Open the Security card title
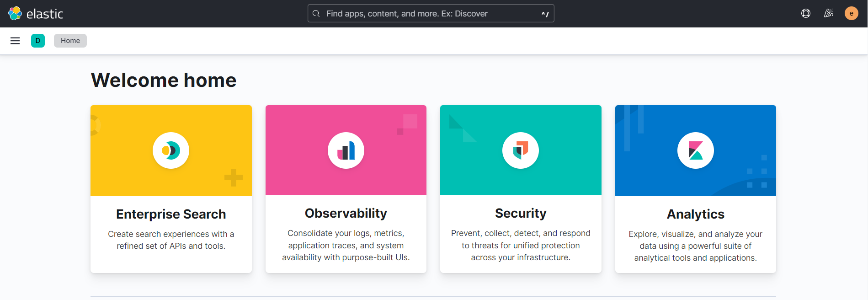868x300 pixels. [521, 213]
